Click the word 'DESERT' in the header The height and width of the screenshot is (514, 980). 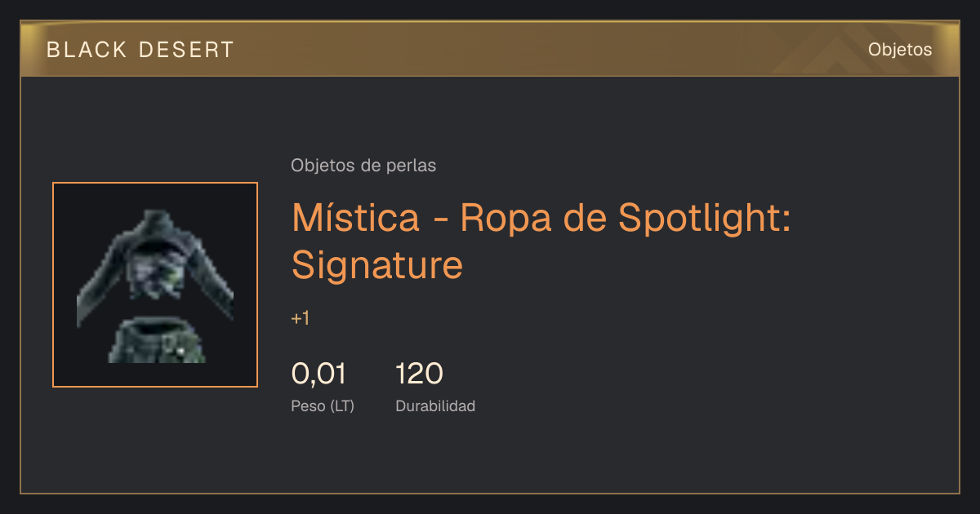tap(187, 50)
